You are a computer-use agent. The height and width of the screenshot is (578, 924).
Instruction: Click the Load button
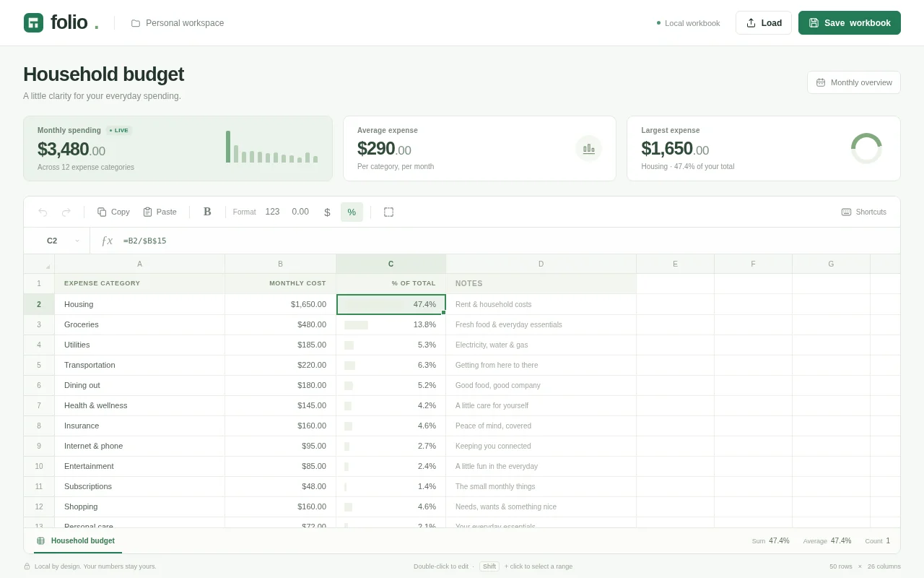pos(764,22)
